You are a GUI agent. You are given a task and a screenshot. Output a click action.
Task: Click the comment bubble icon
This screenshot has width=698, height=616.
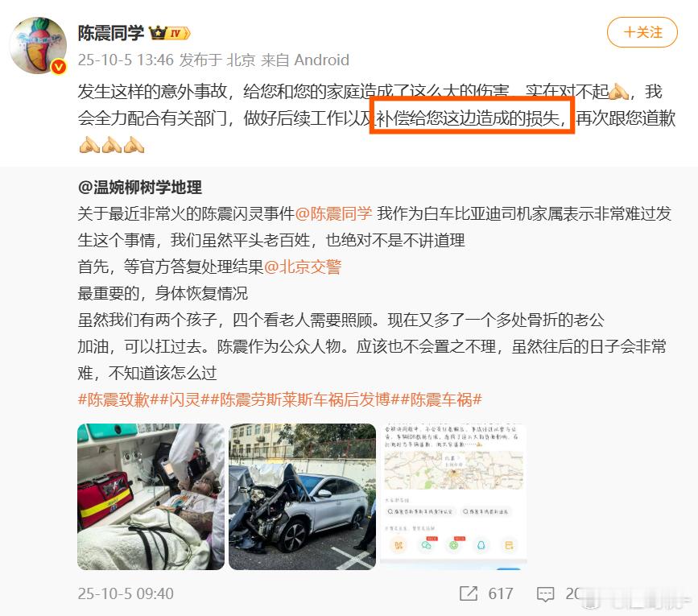pyautogui.click(x=545, y=594)
